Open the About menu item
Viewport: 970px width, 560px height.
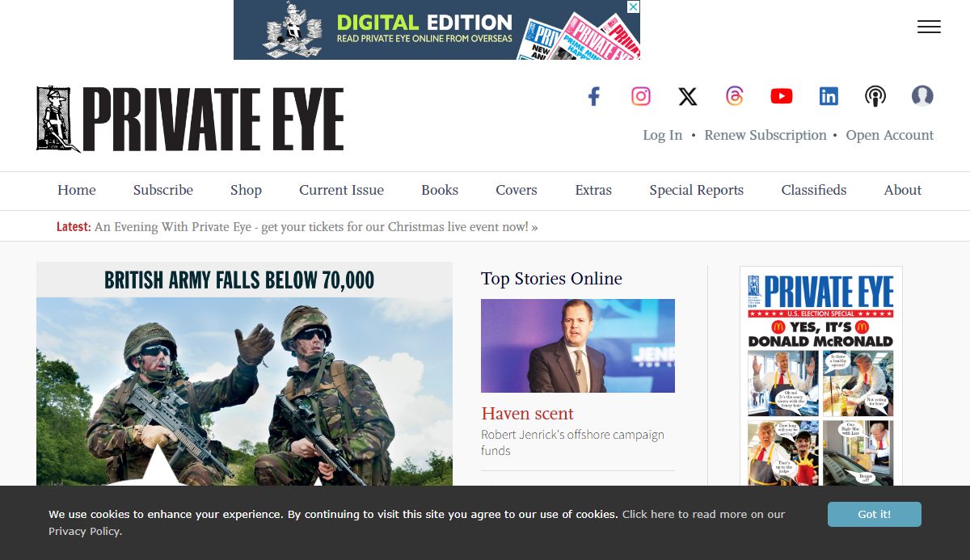[x=903, y=190]
